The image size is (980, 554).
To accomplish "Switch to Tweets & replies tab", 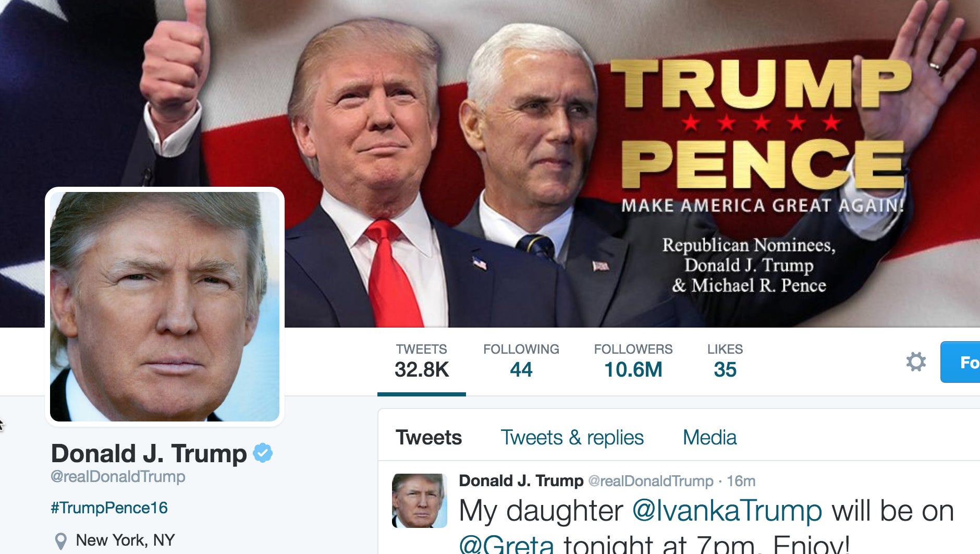I will pos(572,437).
